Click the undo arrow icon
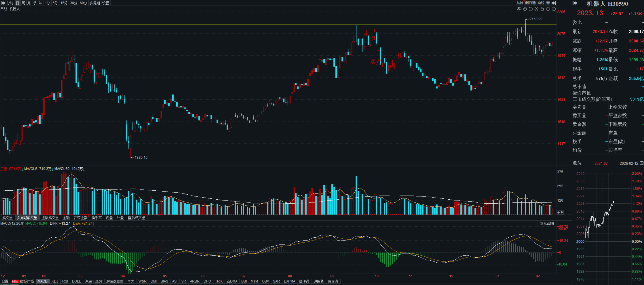The width and height of the screenshot is (644, 285). tap(531, 9)
